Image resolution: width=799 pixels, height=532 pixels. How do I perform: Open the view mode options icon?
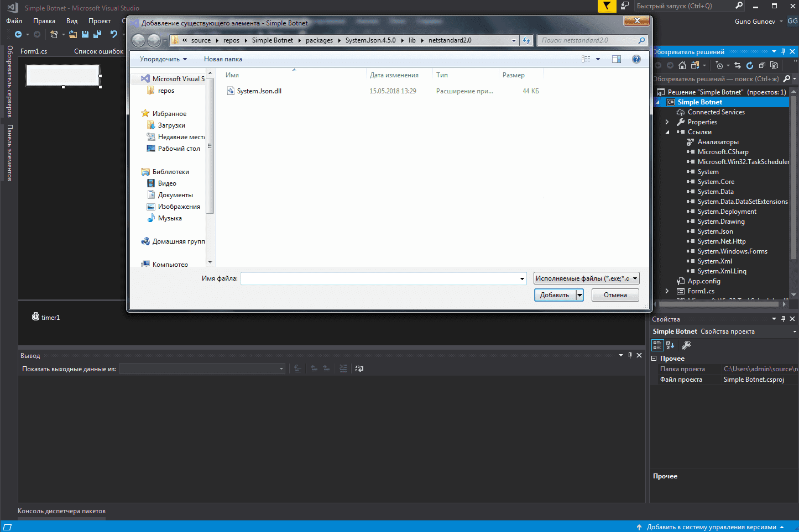coord(586,59)
